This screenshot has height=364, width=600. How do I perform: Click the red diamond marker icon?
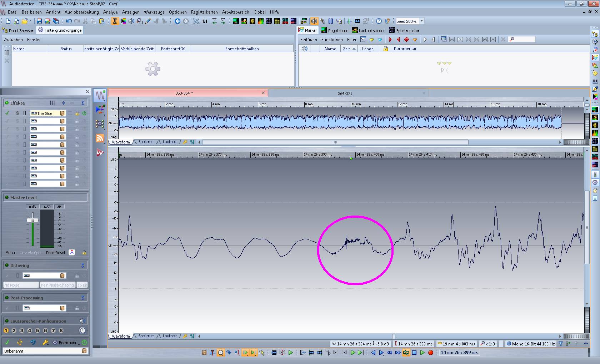pos(406,40)
